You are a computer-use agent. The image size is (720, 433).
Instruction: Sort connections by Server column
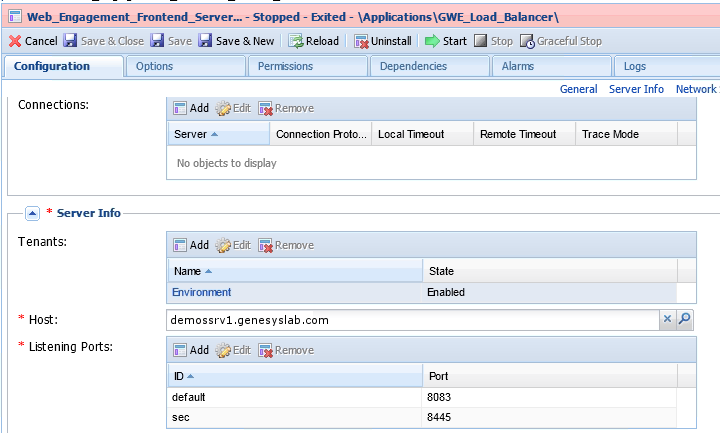pos(219,134)
